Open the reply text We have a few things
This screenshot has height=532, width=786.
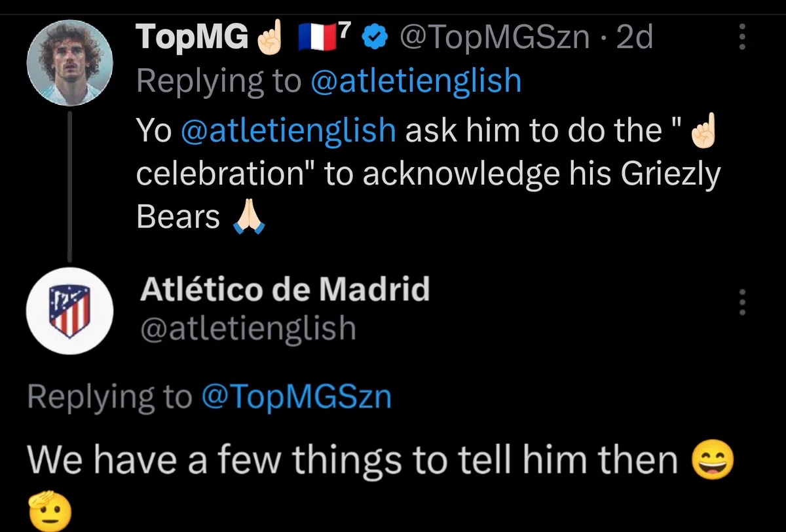[x=352, y=461]
